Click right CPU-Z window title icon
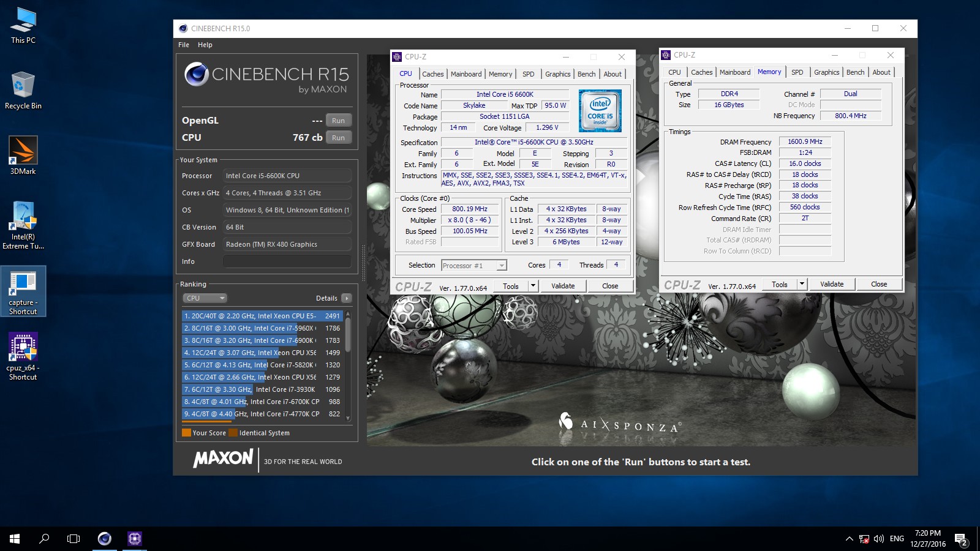This screenshot has height=551, width=980. coord(666,55)
